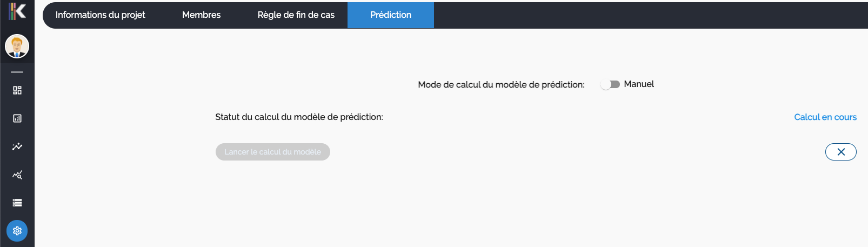The height and width of the screenshot is (247, 868).
Task: Open the settings gear icon
Action: click(17, 231)
